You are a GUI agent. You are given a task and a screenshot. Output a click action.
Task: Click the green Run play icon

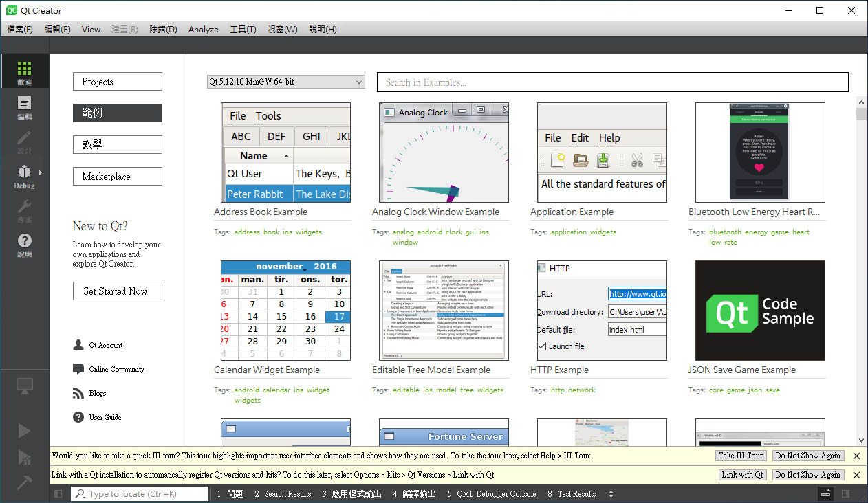[x=24, y=431]
